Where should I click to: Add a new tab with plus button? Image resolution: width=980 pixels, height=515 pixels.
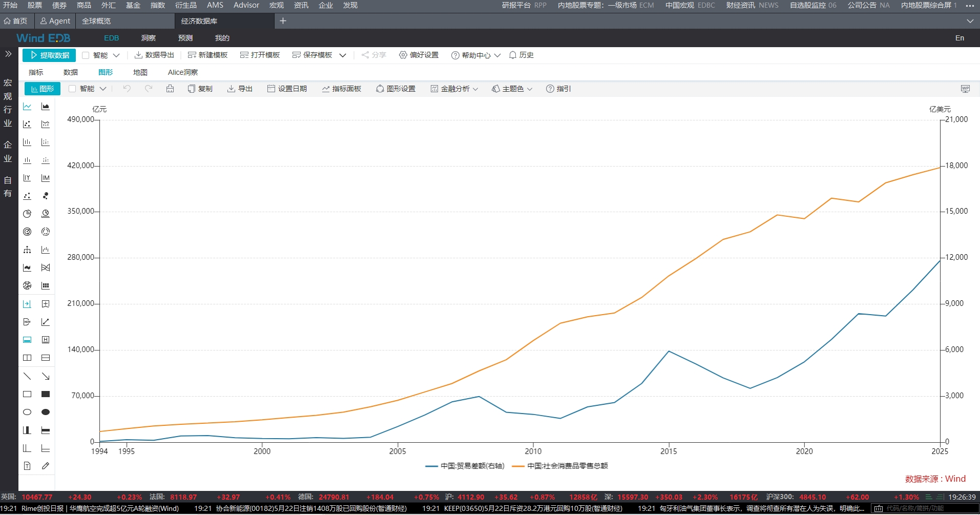[x=283, y=21]
